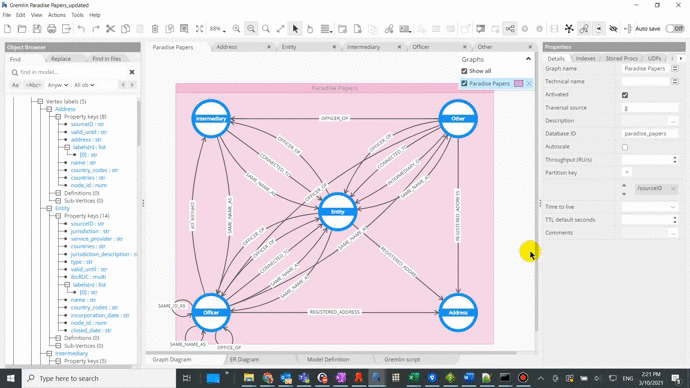Select the pointer arrow tool
The width and height of the screenshot is (690, 388).
click(x=295, y=29)
